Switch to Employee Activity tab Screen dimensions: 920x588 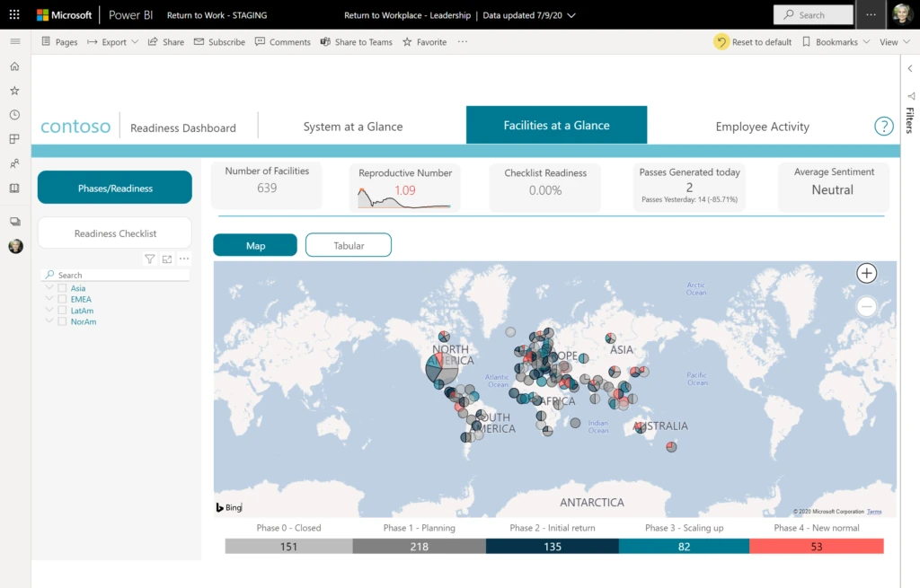[x=762, y=127]
